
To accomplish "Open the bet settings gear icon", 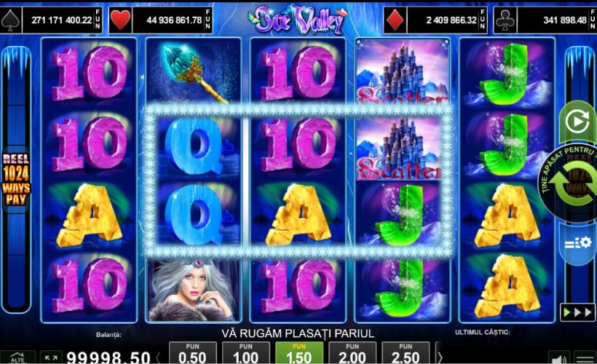I will (577, 243).
